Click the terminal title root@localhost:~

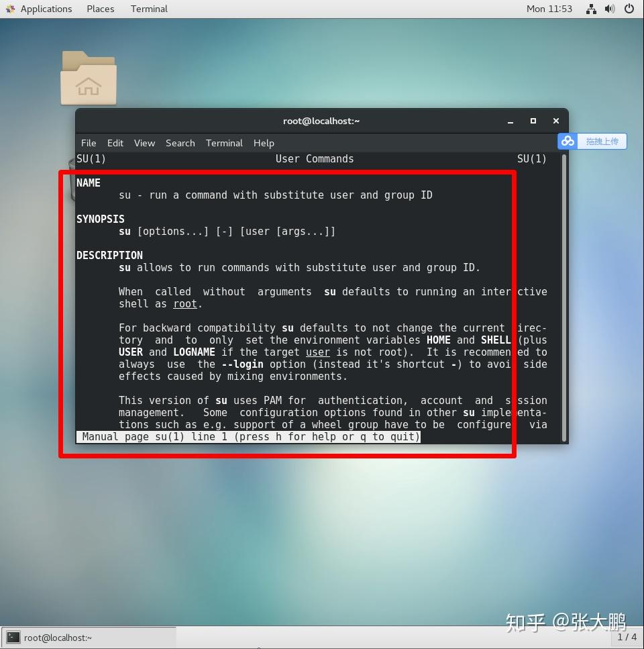click(321, 121)
